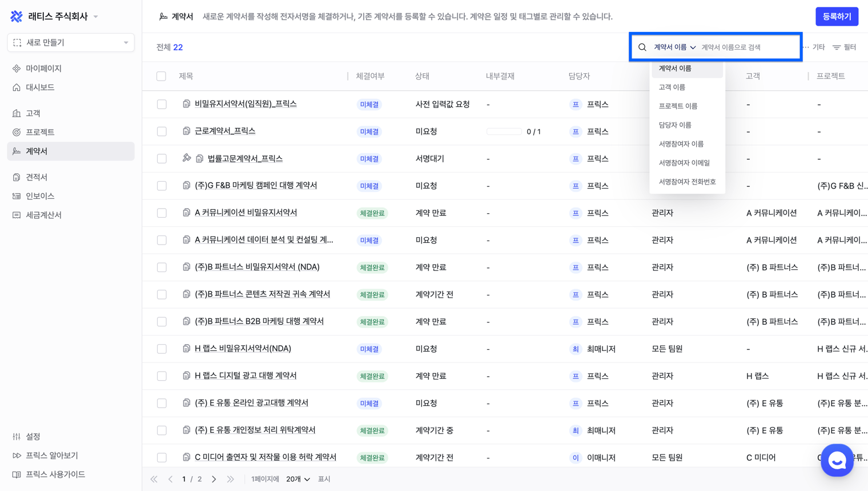Open the chat support bubble
Image resolution: width=868 pixels, height=491 pixels.
point(837,460)
